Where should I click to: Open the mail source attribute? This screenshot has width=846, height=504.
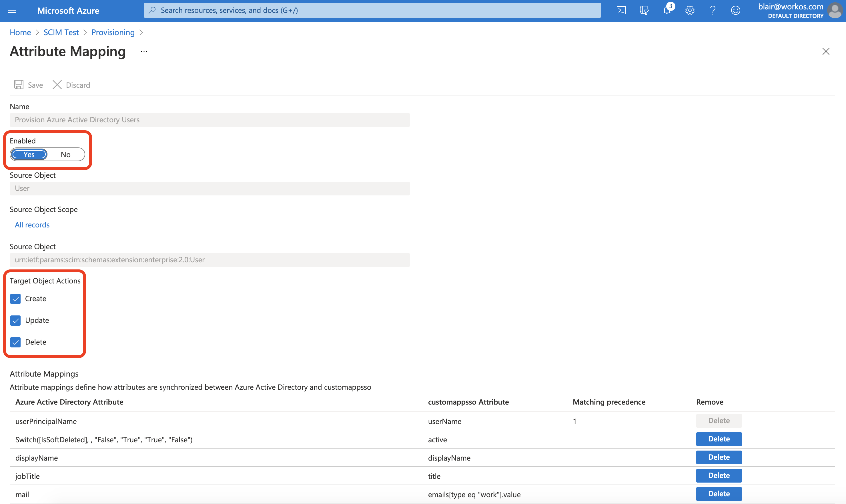[22, 495]
